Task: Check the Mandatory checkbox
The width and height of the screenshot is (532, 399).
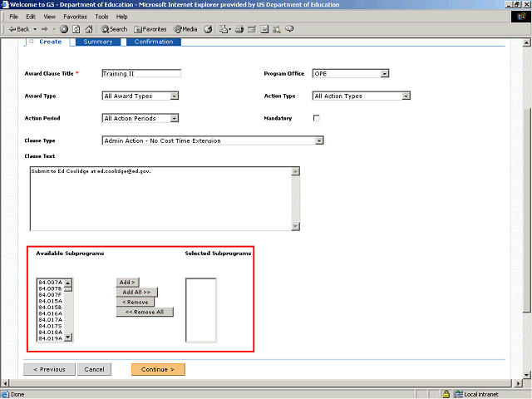Action: (316, 118)
